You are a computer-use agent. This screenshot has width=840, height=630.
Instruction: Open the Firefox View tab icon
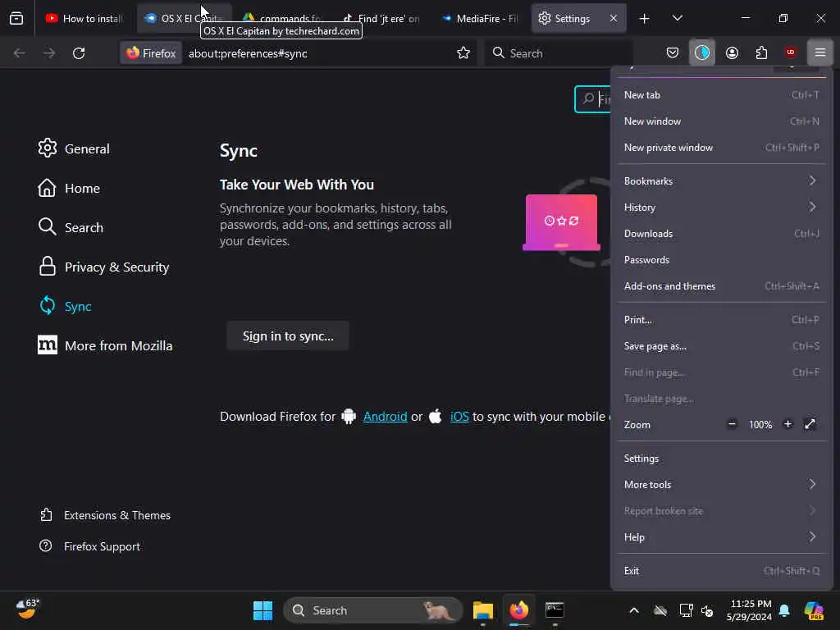16,18
